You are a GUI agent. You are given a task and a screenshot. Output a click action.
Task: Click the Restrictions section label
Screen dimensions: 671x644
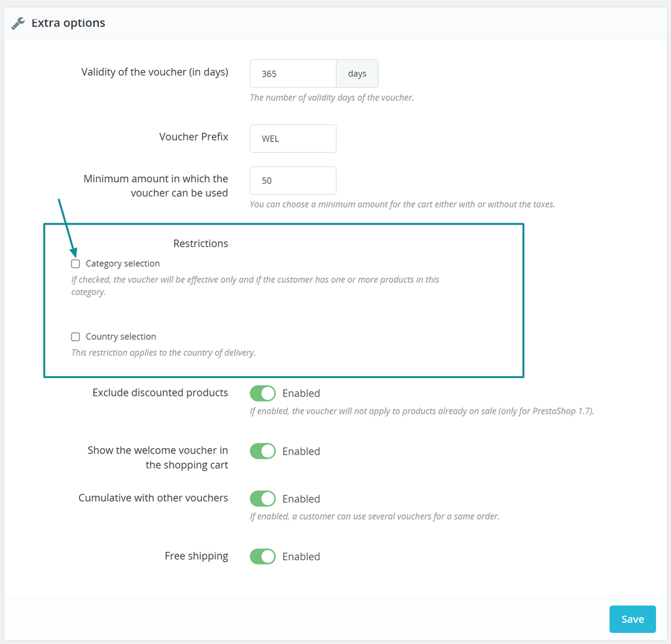(x=201, y=244)
